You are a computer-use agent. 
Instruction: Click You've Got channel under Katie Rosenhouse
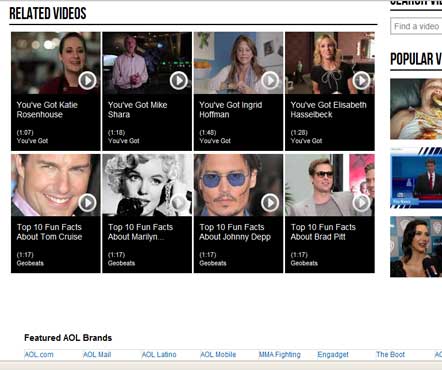32,141
